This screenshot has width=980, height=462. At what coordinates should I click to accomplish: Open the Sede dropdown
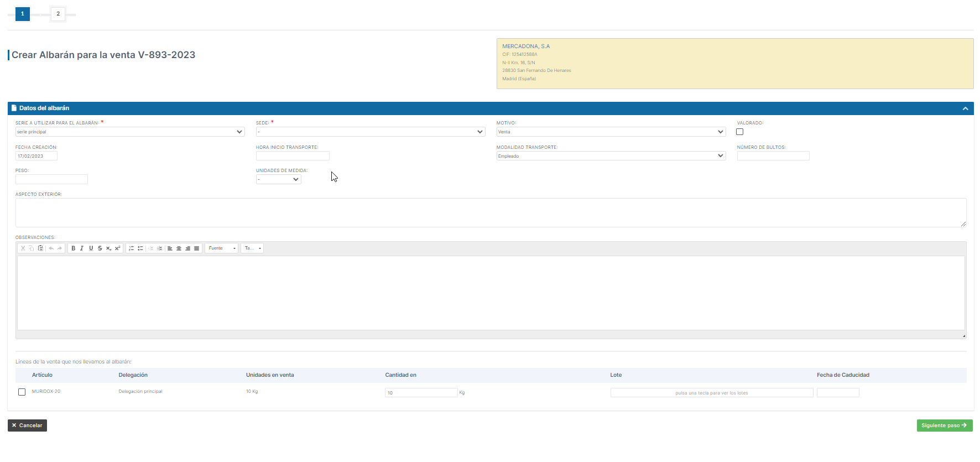370,132
